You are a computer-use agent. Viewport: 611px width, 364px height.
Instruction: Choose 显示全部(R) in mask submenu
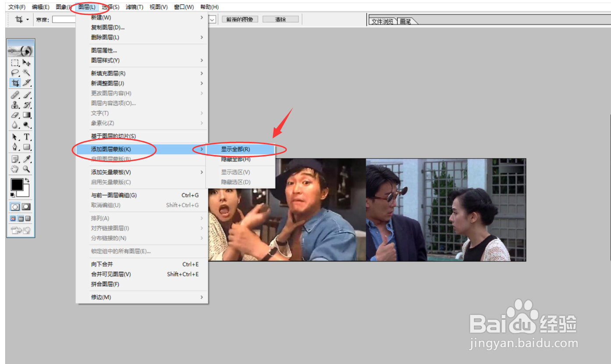240,149
